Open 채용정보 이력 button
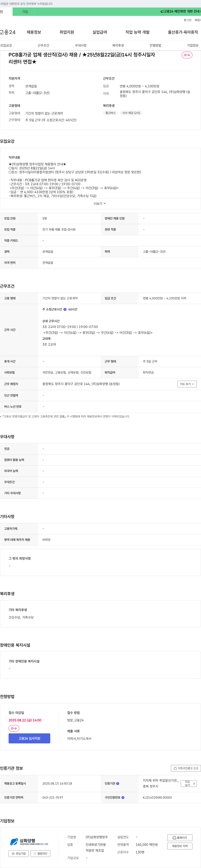This screenshot has height=868, width=201. 180,846
